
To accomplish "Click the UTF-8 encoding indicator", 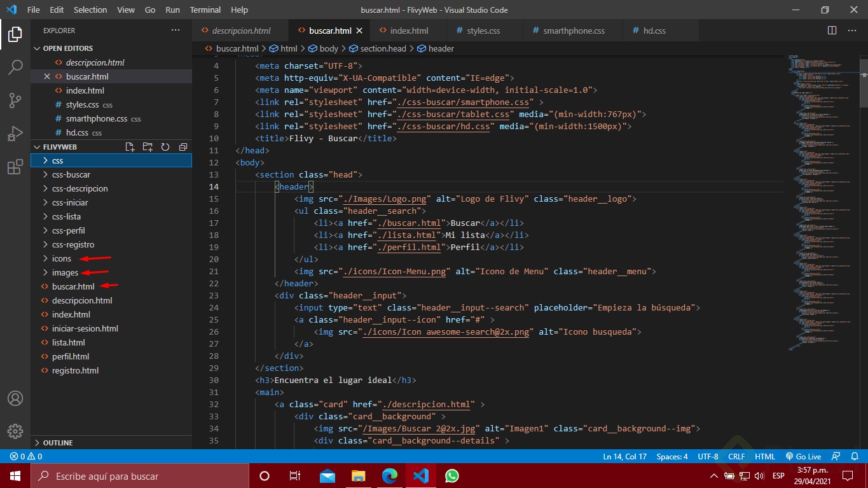I will [708, 456].
